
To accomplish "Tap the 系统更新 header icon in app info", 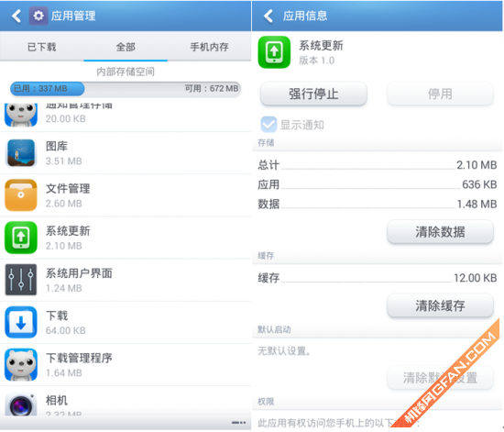I will pos(274,51).
